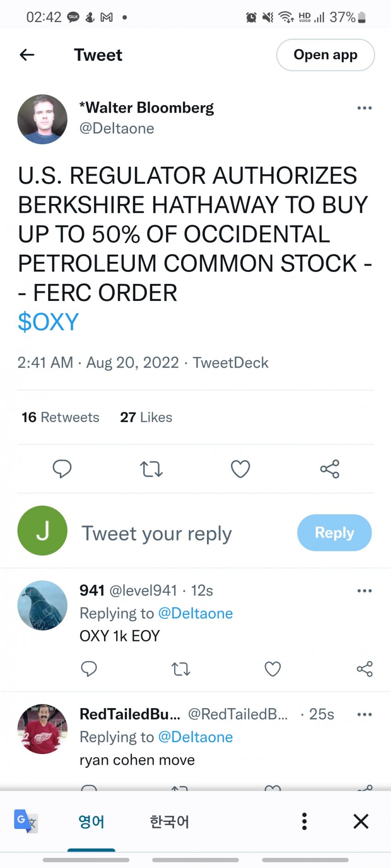The image size is (391, 868).
Task: Like the main tweet with heart icon
Action: click(240, 469)
